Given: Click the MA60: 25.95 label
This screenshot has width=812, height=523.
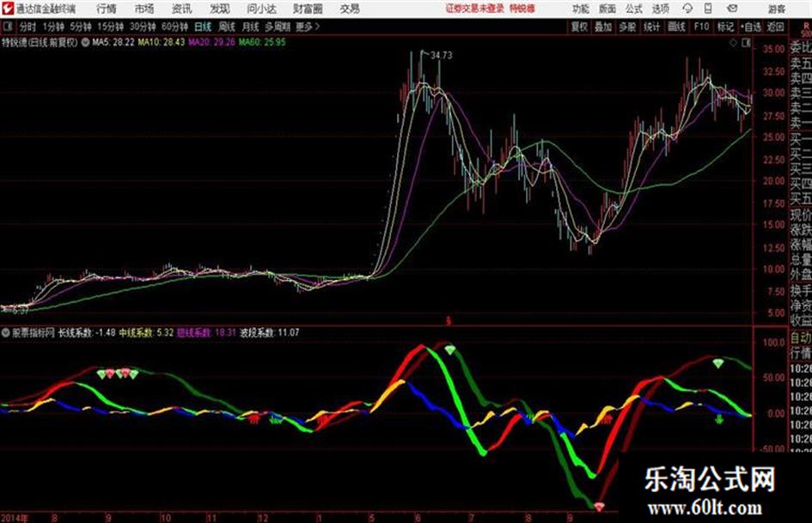Looking at the screenshot, I should [262, 42].
